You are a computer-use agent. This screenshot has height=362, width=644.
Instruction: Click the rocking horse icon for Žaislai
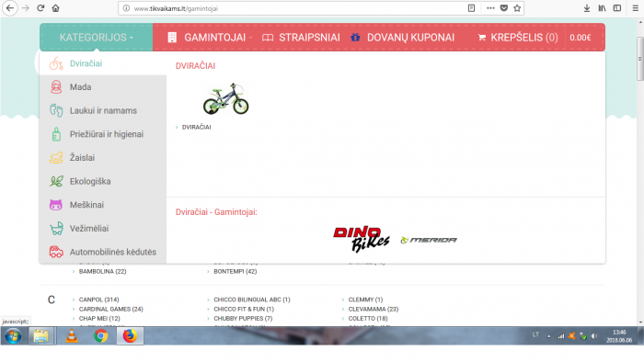(x=56, y=158)
